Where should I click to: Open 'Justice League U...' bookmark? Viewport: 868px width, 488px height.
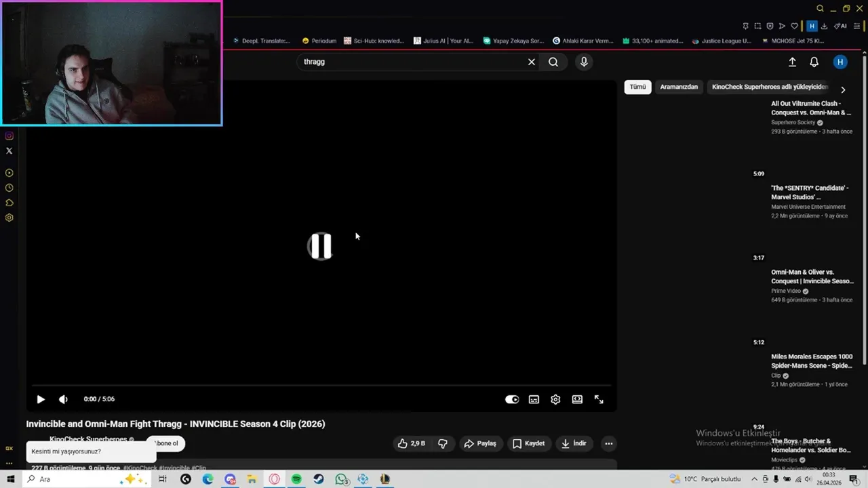(x=722, y=41)
